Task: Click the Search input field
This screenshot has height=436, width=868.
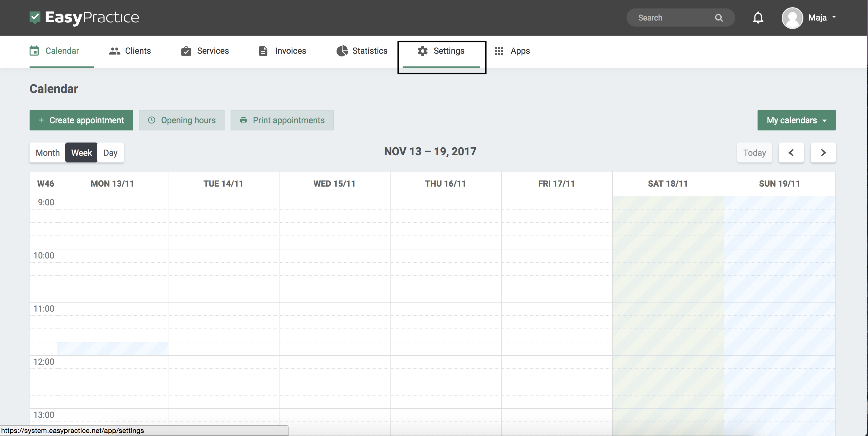Action: (x=672, y=17)
